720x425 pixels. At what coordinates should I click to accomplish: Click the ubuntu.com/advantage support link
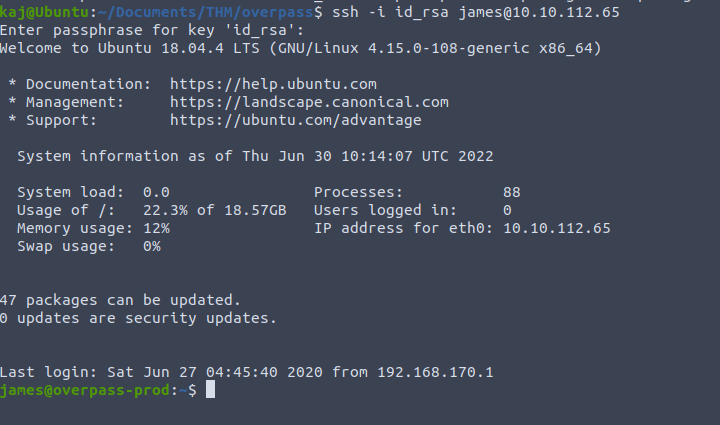(295, 120)
